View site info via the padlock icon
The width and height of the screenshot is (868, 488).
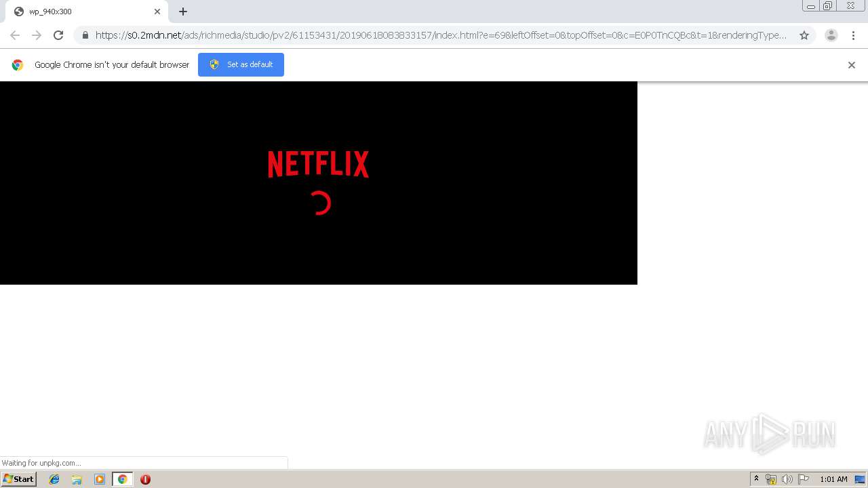point(85,35)
